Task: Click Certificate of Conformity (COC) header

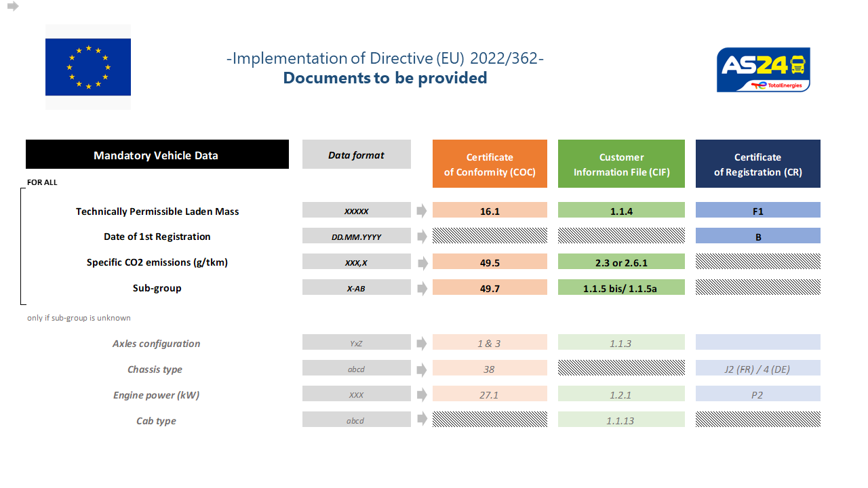Action: (x=490, y=164)
